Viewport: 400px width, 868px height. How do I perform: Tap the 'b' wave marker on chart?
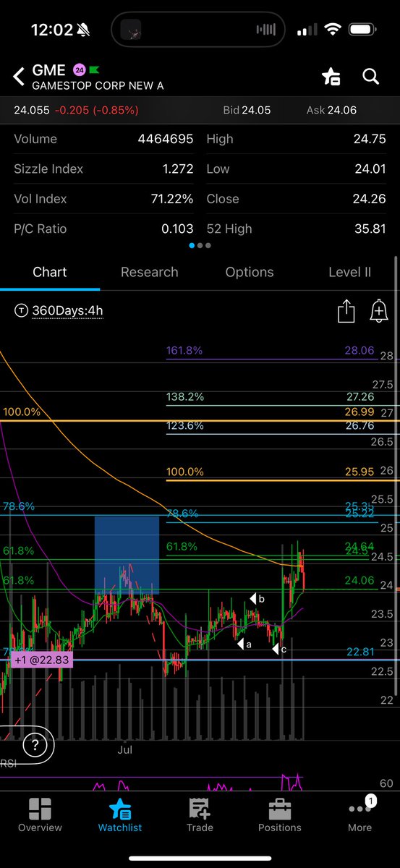coord(257,599)
